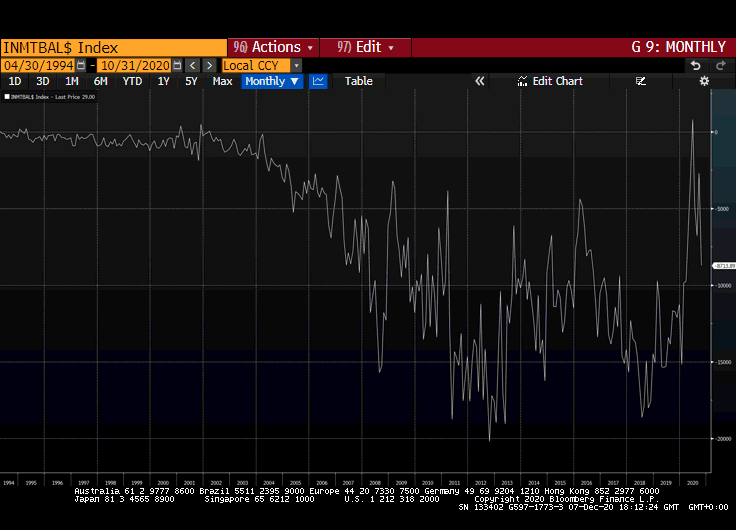Open the Monthly periodicity dropdown

point(271,81)
